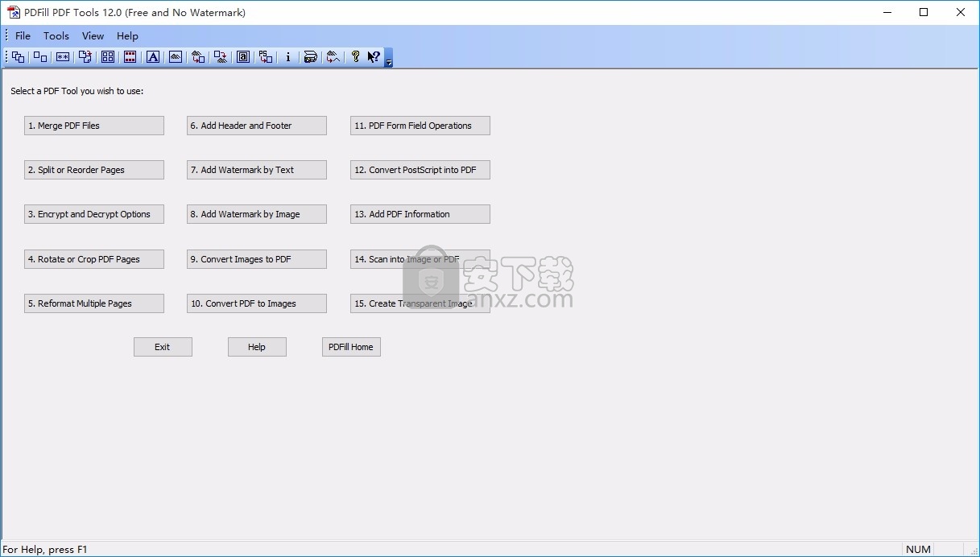Click the PostScript to PDF toolbar icon

tap(266, 57)
